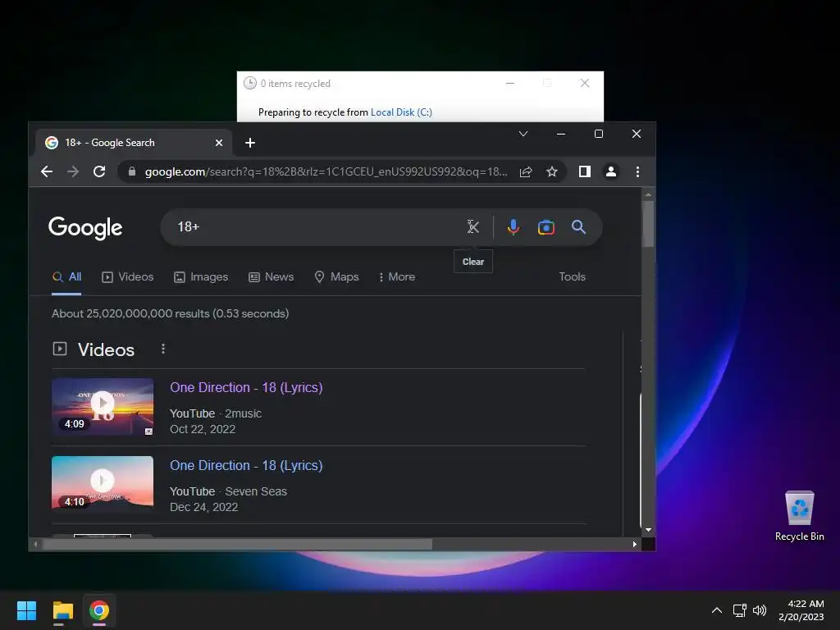Click horizontal scrollbar left arrow
This screenshot has height=630, width=840.
[35, 545]
